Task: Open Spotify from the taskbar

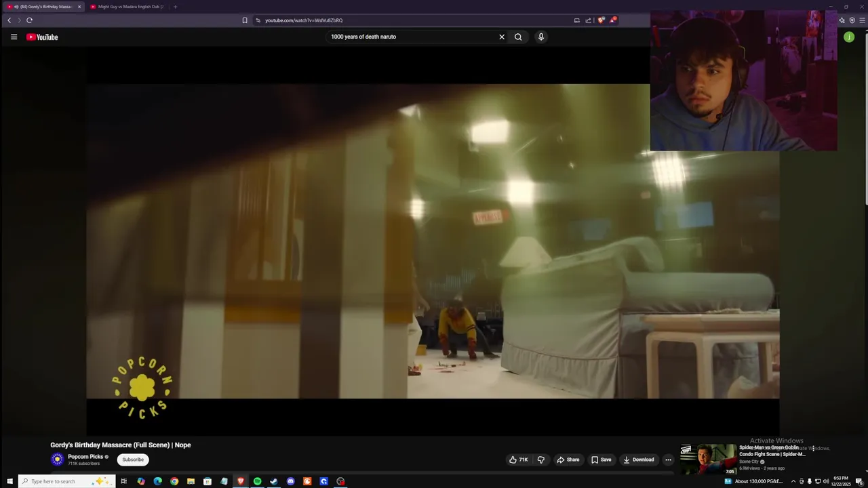Action: (x=257, y=481)
